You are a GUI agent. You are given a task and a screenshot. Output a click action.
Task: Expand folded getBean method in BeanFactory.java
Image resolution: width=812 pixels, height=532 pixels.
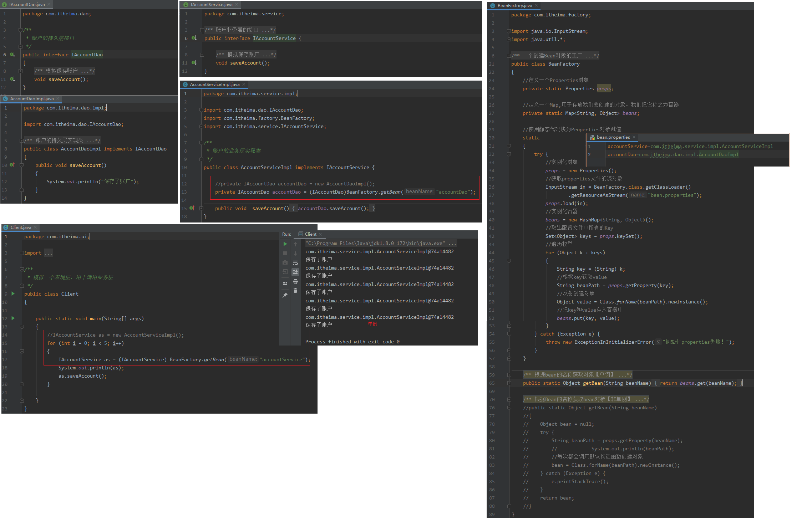(509, 383)
